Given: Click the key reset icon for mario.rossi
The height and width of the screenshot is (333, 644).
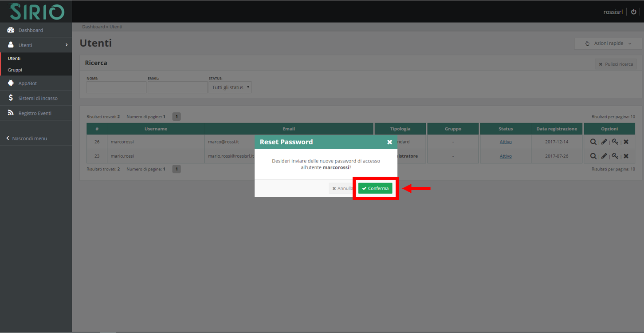Looking at the screenshot, I should coord(615,156).
